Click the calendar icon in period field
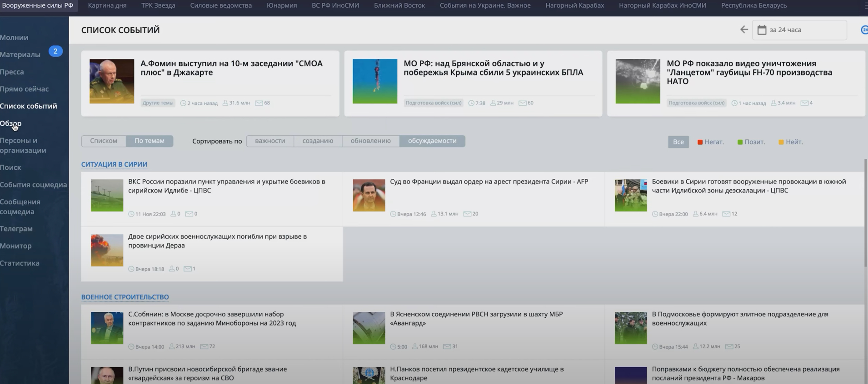Image resolution: width=868 pixels, height=384 pixels. pyautogui.click(x=762, y=30)
